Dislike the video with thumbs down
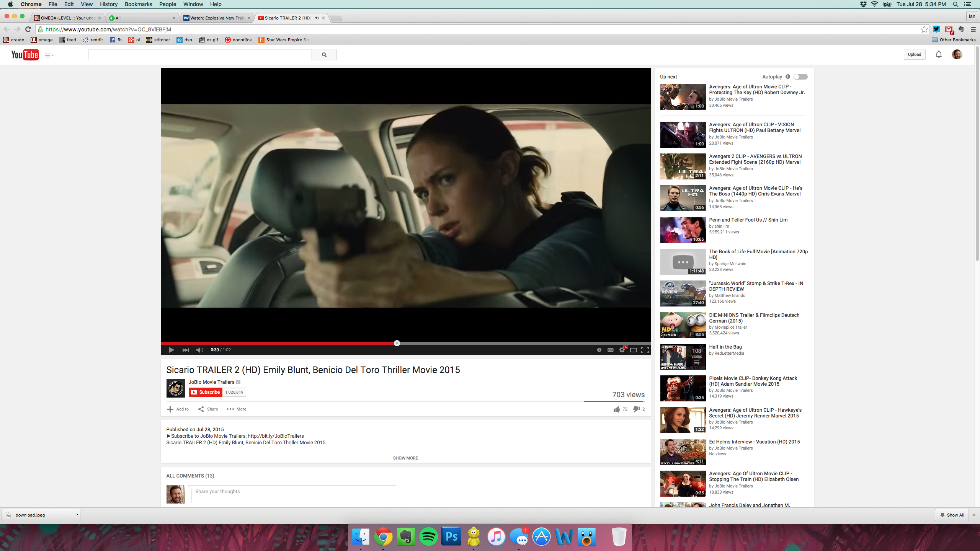Image resolution: width=980 pixels, height=551 pixels. click(636, 409)
